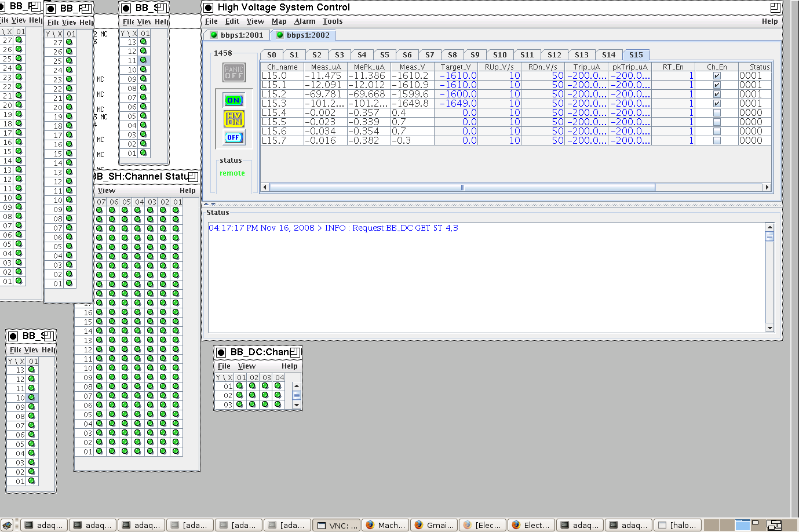Open [halo... taskbar button

(x=678, y=525)
